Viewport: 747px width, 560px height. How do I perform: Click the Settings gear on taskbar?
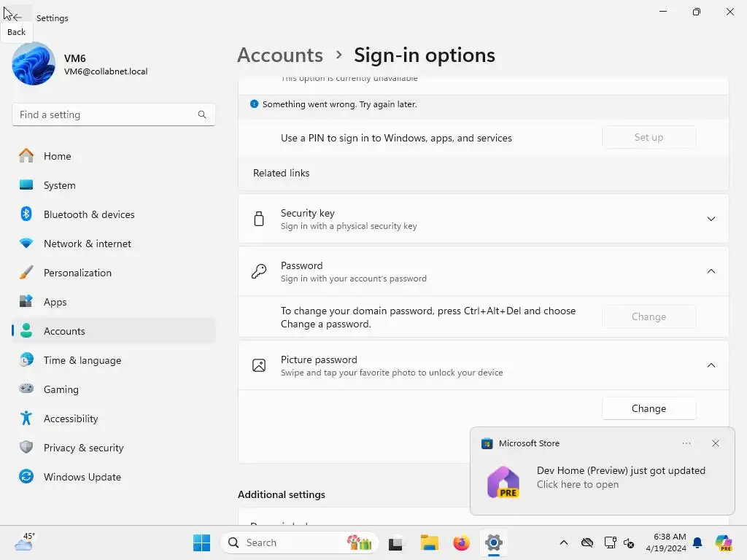pos(494,542)
